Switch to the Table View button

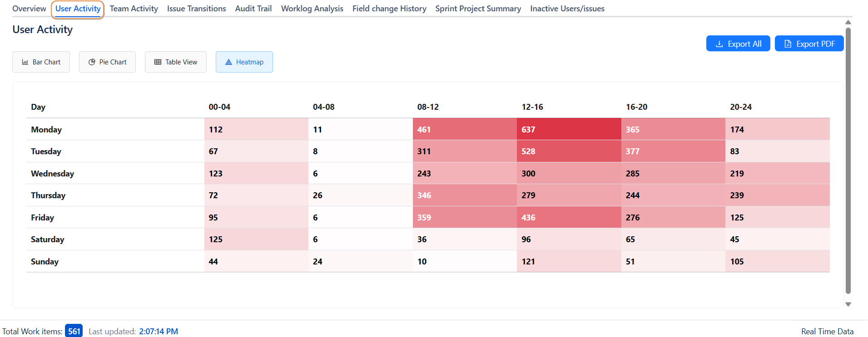coord(176,62)
